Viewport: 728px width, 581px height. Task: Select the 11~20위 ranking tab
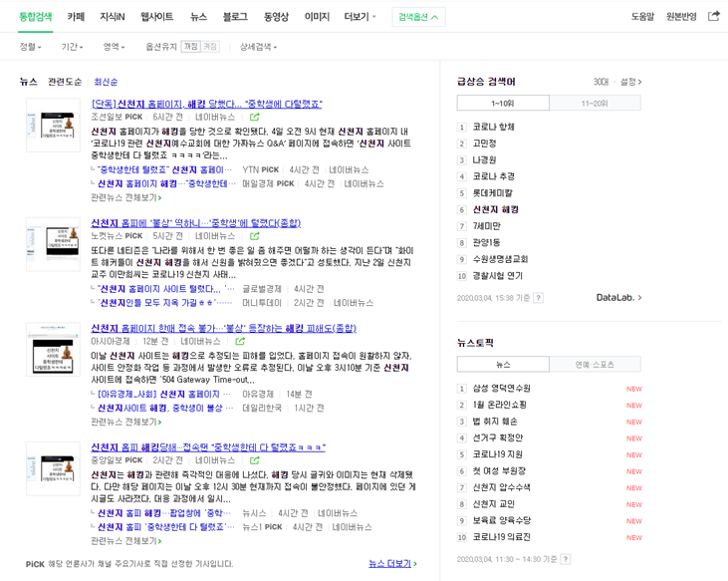click(x=595, y=103)
